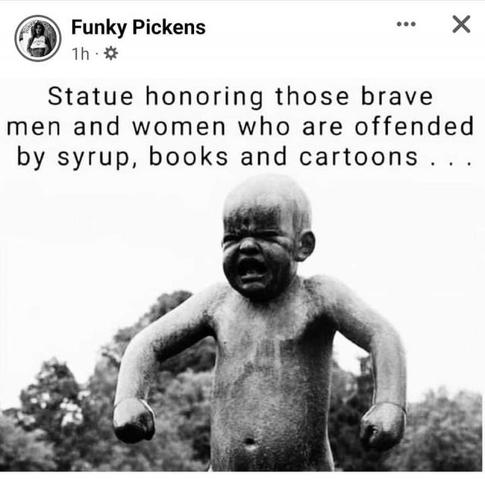Select the statue's clenched fist on right
Viewport: 485px width, 480px height.
tap(382, 426)
